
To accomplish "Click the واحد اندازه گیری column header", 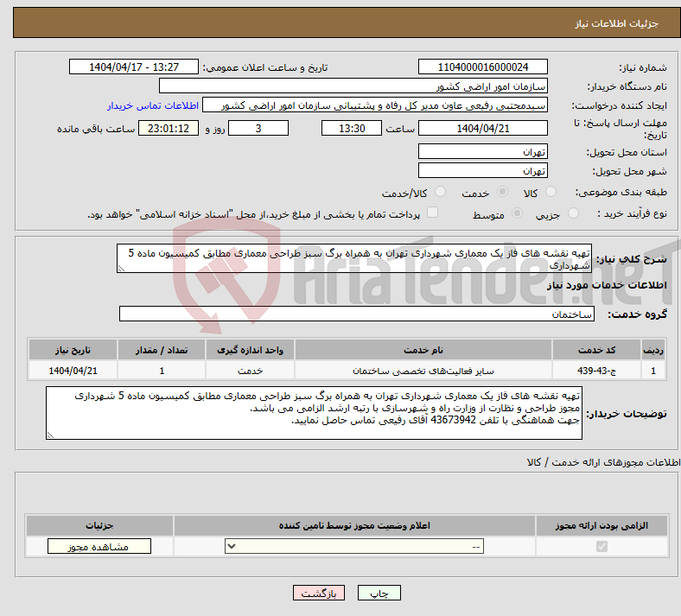I will point(250,350).
